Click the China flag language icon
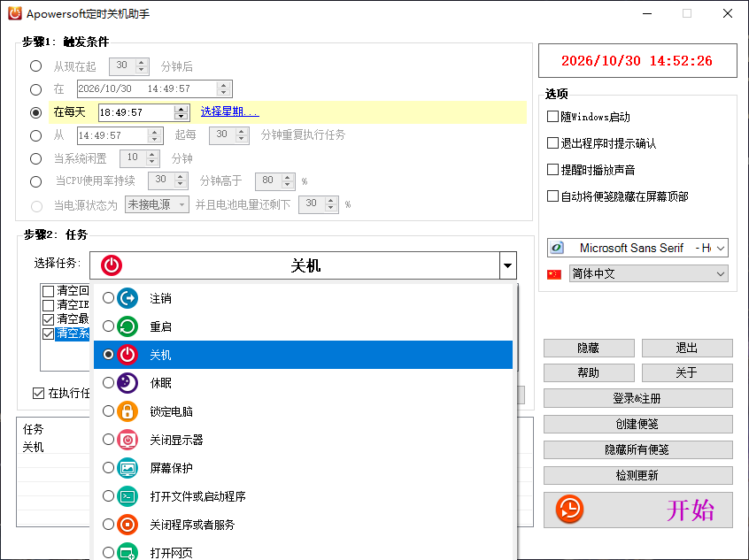The height and width of the screenshot is (560, 749). point(554,274)
